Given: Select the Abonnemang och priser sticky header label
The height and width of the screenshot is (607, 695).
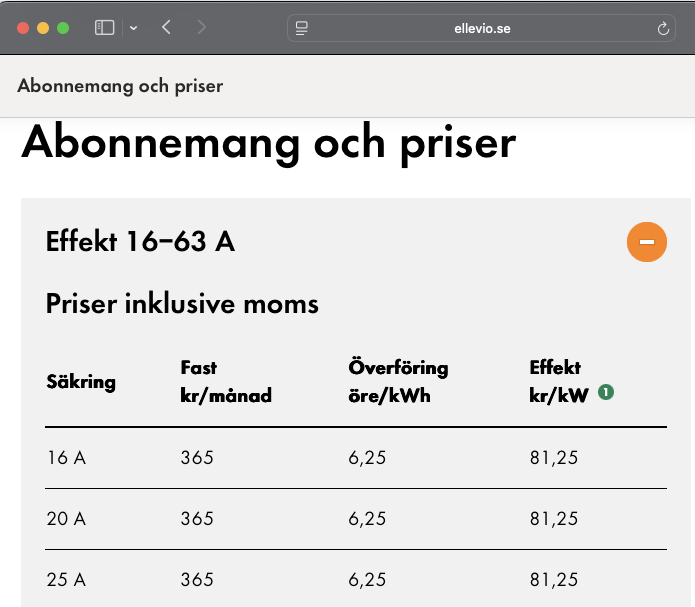Looking at the screenshot, I should click(x=120, y=85).
